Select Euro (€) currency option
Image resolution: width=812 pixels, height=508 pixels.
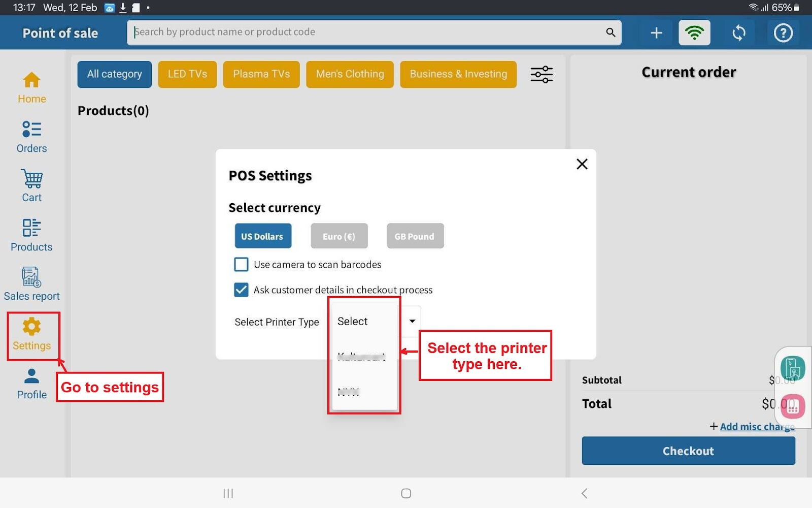point(339,236)
